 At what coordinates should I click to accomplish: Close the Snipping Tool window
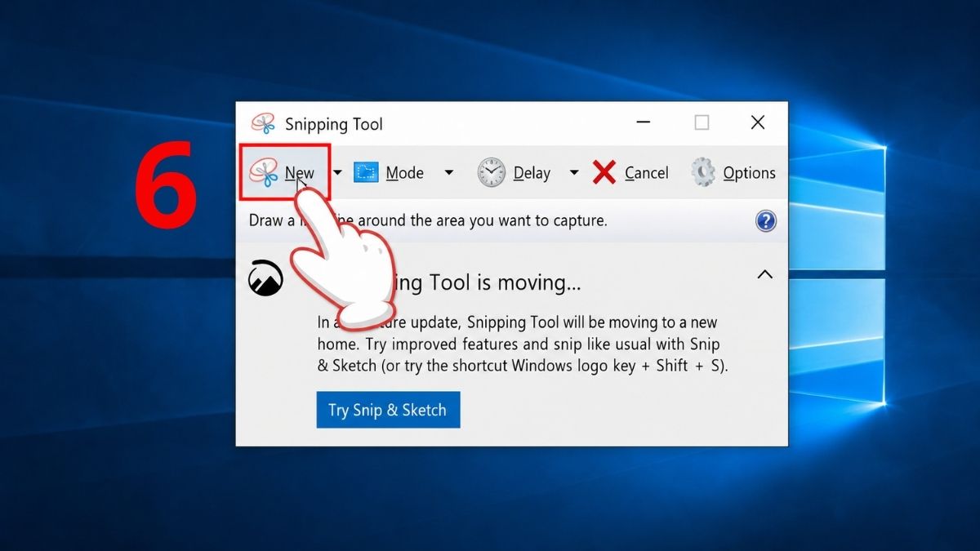(x=758, y=122)
